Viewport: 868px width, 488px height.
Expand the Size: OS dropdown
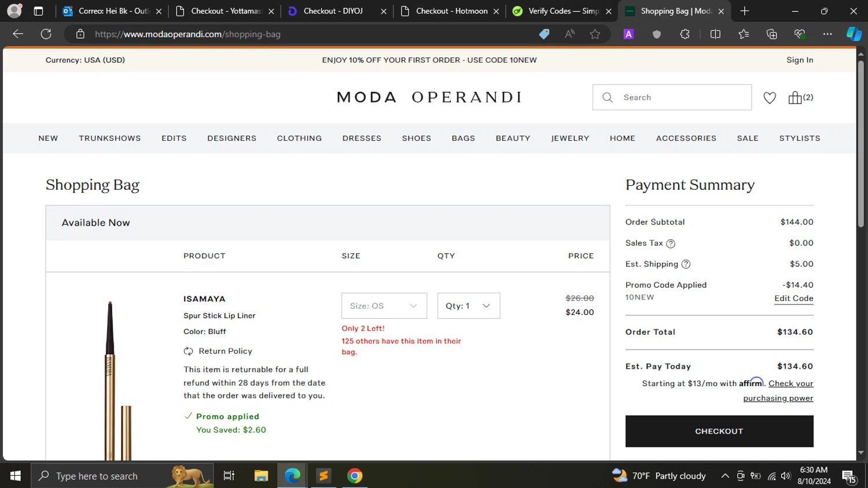click(x=384, y=306)
